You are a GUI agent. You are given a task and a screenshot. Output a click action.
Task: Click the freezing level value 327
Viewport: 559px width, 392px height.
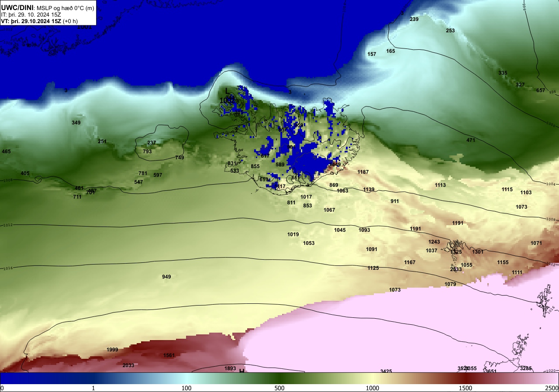(x=520, y=85)
